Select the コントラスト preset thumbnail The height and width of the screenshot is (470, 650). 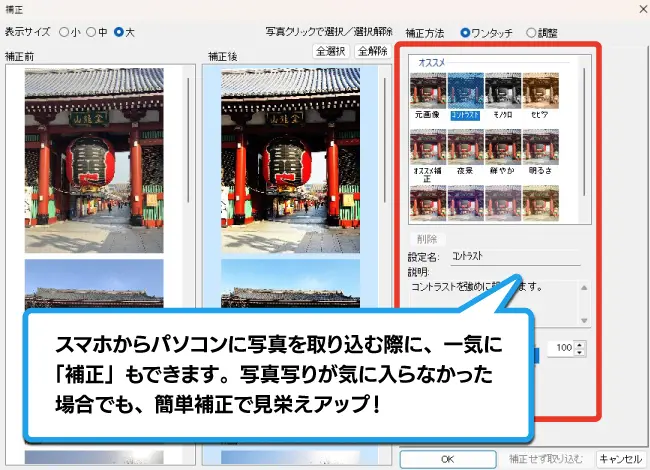tap(466, 91)
